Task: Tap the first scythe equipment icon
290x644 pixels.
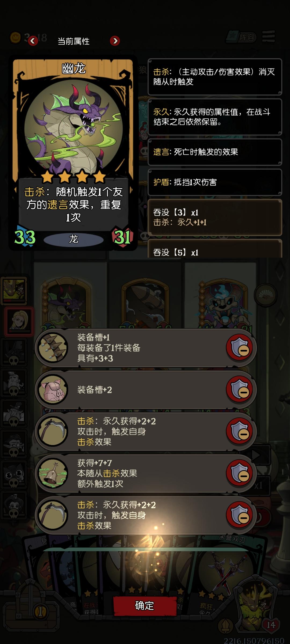Action: point(53,431)
